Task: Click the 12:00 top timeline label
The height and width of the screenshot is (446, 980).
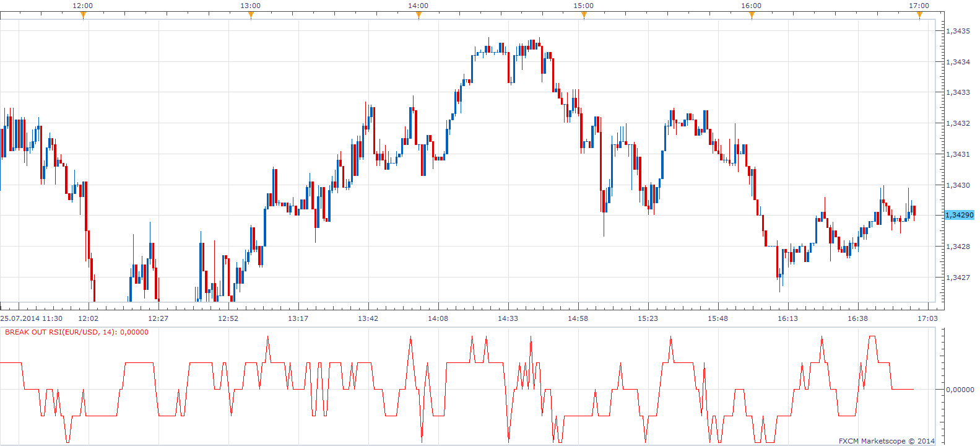Action: [83, 6]
